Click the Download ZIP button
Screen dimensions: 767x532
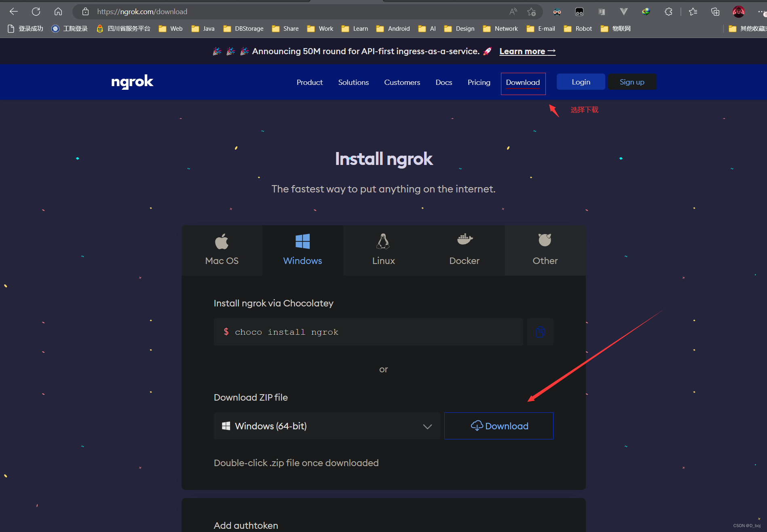pyautogui.click(x=499, y=426)
